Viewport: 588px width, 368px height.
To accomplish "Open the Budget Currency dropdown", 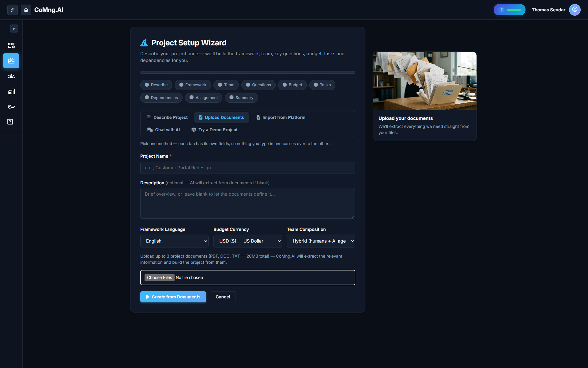I will (248, 241).
